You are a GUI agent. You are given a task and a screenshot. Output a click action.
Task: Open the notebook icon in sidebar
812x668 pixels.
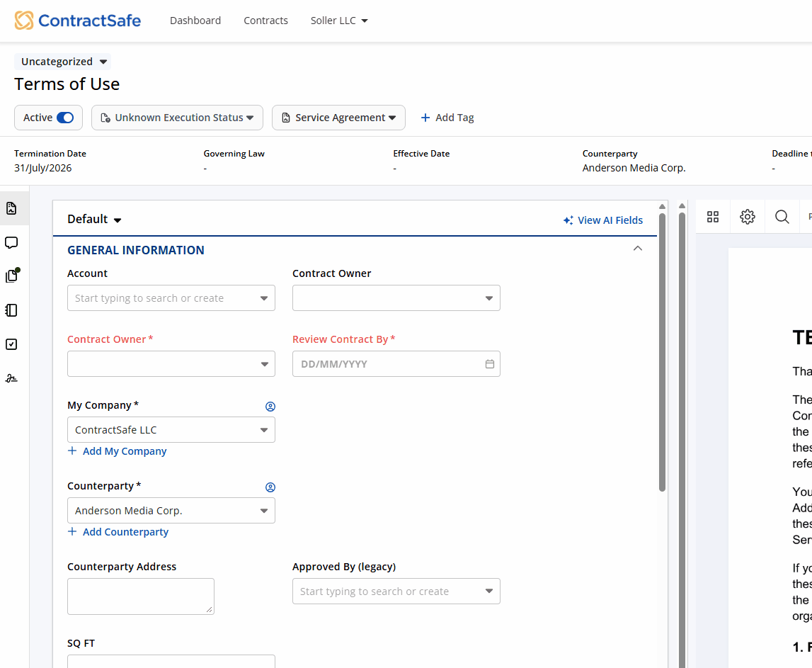[11, 310]
